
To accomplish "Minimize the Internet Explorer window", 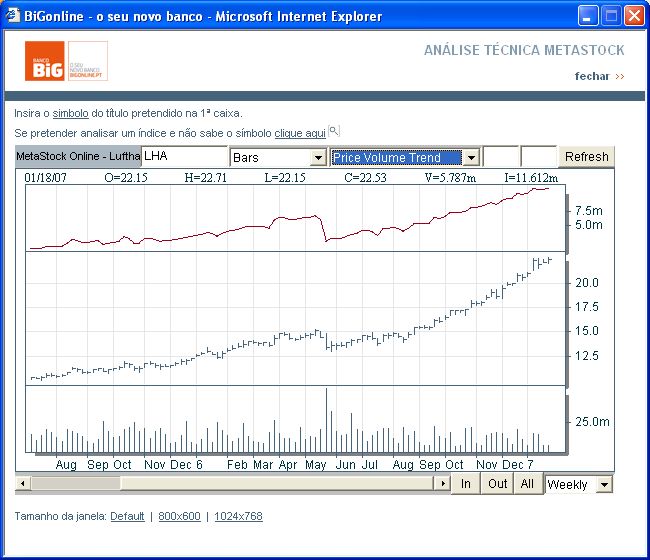I will [587, 16].
